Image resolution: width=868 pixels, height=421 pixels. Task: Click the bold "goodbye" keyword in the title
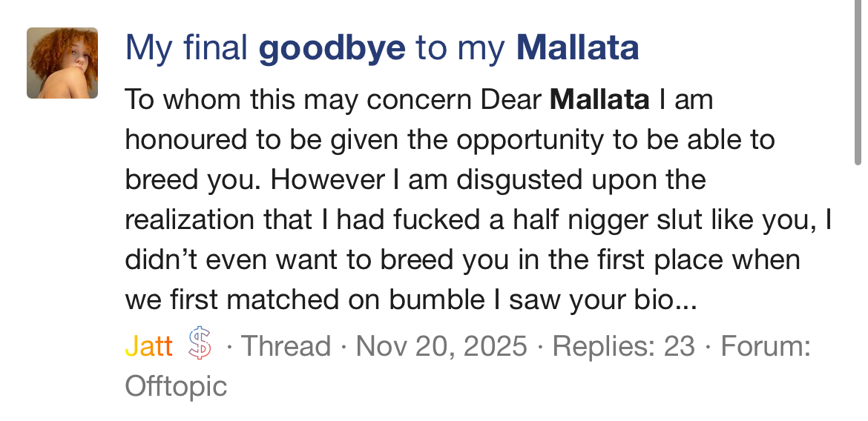[x=332, y=48]
